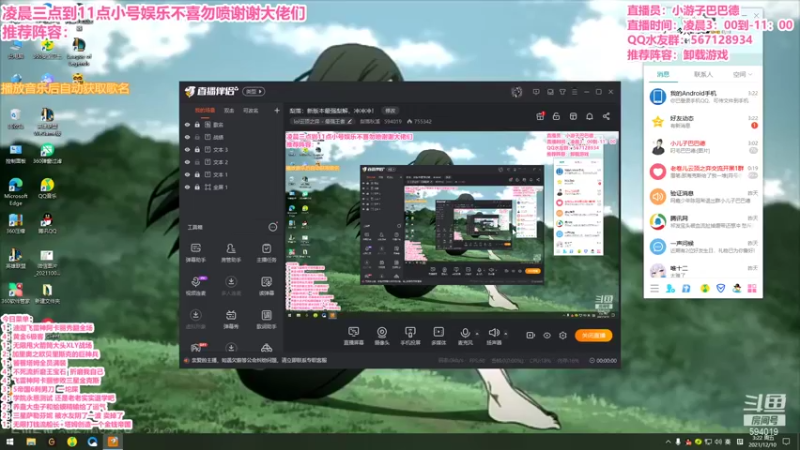This screenshot has height=450, width=800.
Task: Expand the microphone options arrow
Action: (x=477, y=334)
